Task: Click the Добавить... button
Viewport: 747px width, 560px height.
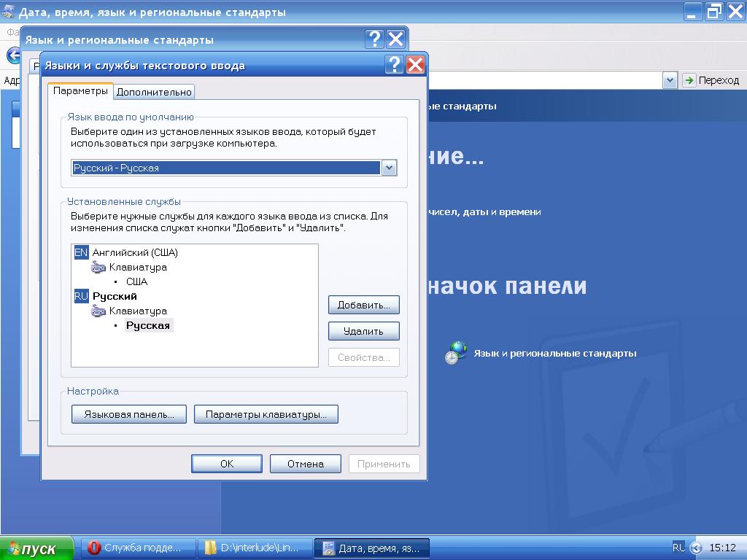Action: pyautogui.click(x=363, y=305)
